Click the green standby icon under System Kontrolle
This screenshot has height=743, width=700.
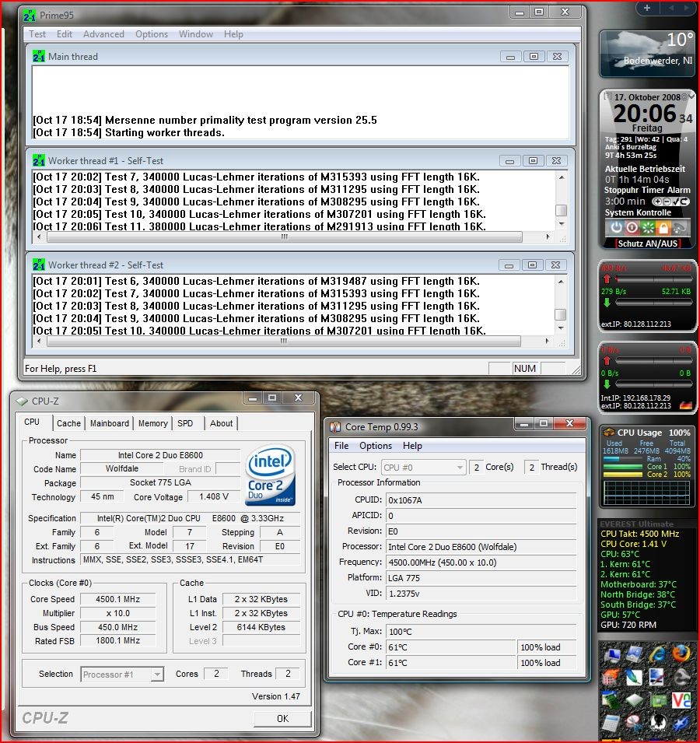(647, 228)
